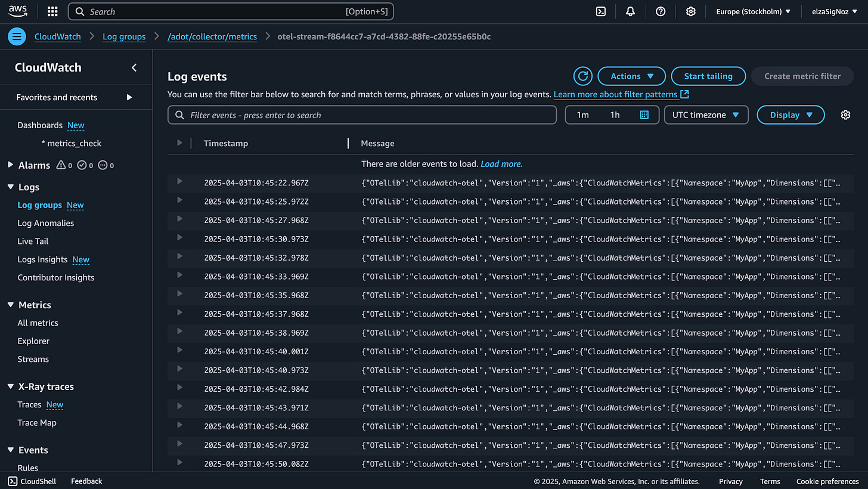
Task: Collapse the X-Ray traces section
Action: [x=10, y=386]
